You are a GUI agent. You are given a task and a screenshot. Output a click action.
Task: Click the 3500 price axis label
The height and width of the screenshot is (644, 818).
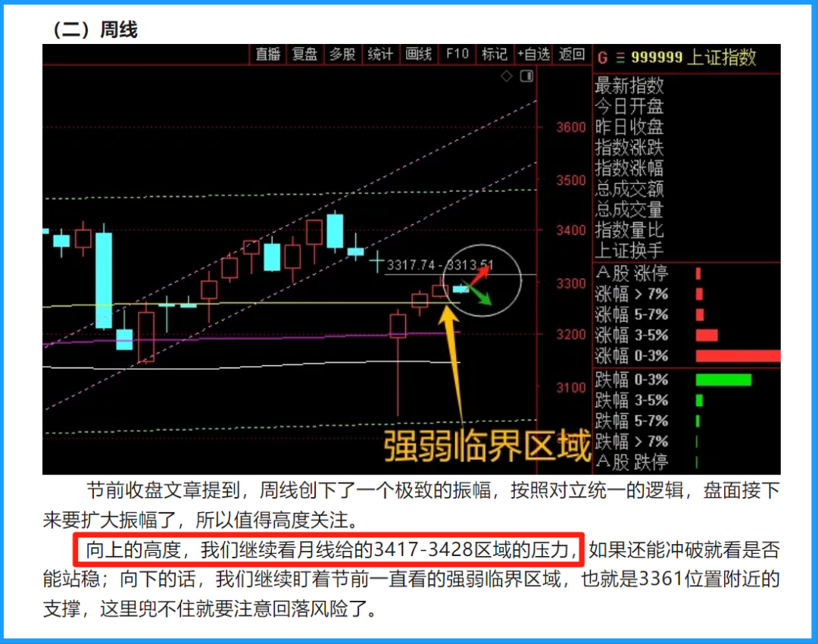click(571, 180)
